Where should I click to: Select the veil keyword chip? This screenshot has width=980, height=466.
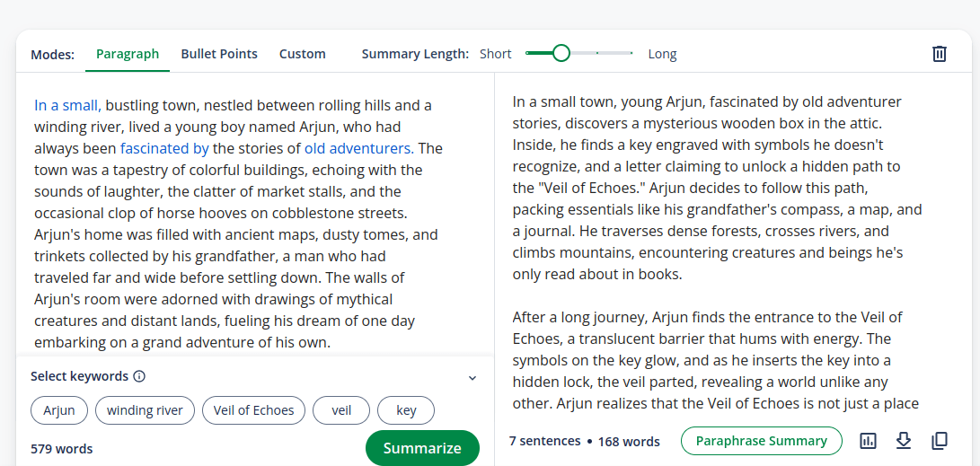click(x=341, y=410)
